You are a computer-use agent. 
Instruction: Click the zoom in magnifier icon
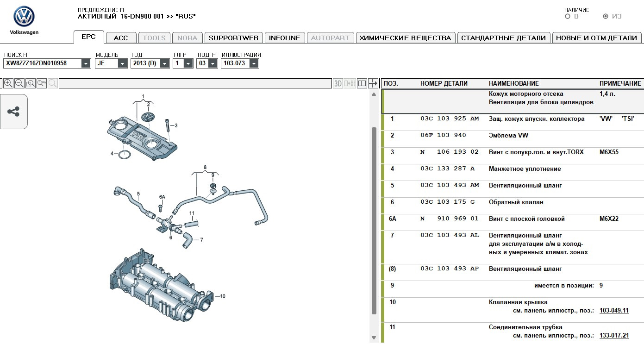pos(8,83)
